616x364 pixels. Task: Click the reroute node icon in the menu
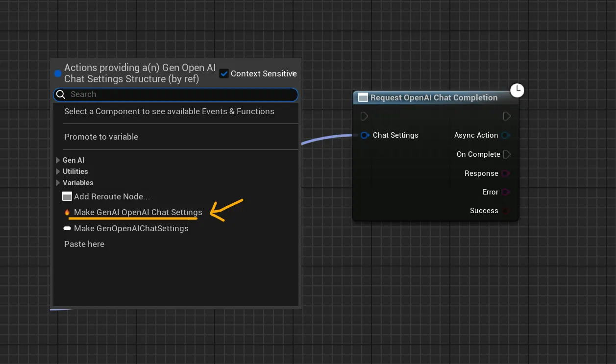click(67, 196)
